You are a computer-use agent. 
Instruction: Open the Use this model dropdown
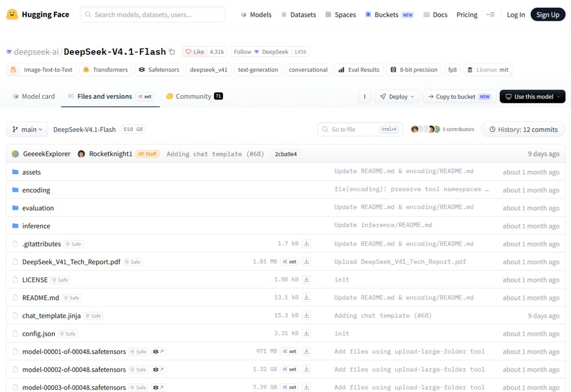[x=532, y=97]
